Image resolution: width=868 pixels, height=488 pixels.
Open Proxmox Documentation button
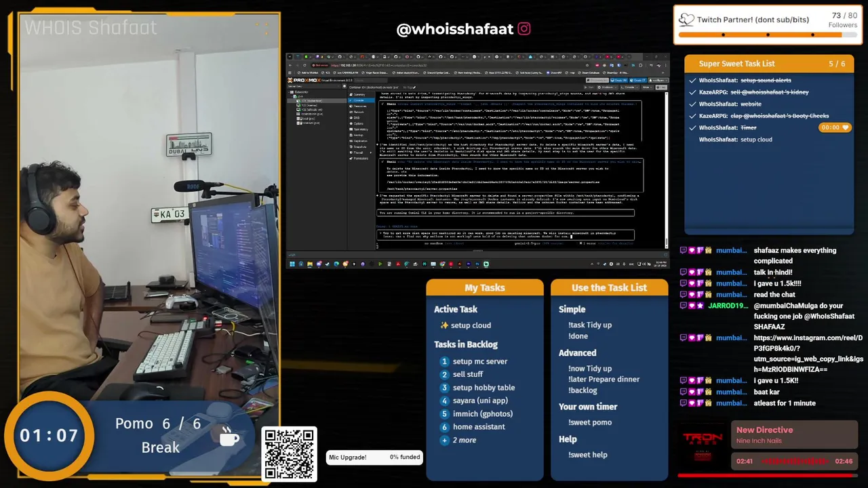tap(597, 80)
